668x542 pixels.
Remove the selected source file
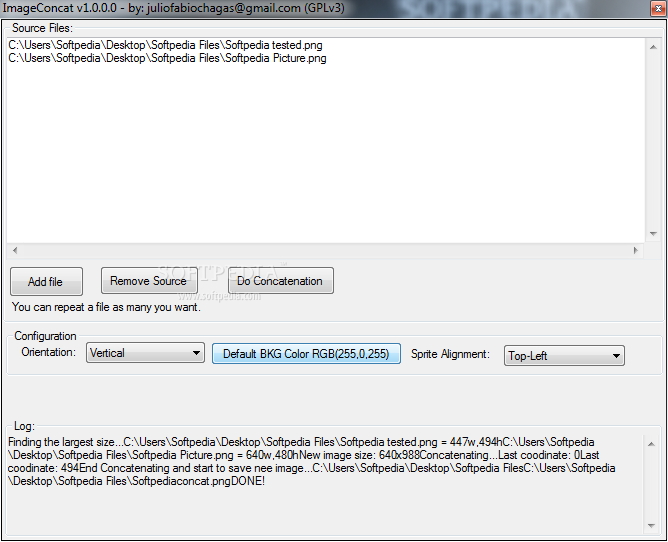pos(149,280)
